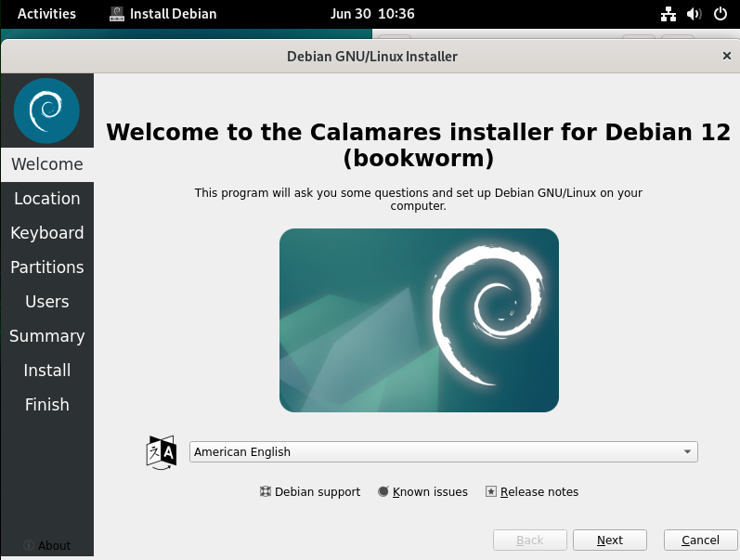Open the clock showing Jun 30 10:36

pyautogui.click(x=372, y=14)
